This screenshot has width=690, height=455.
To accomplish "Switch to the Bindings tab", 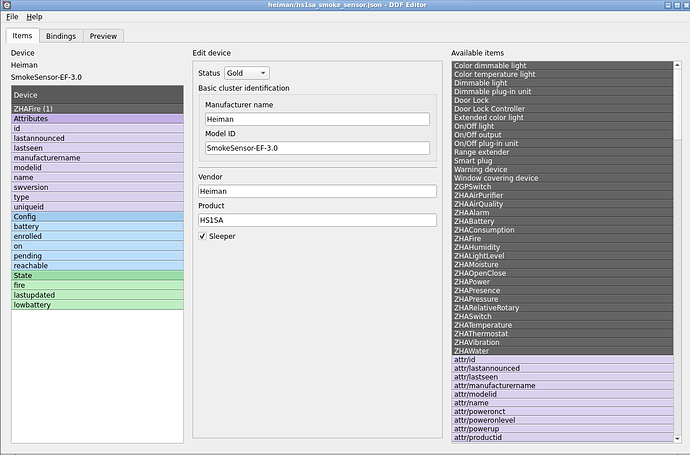I will pos(61,36).
